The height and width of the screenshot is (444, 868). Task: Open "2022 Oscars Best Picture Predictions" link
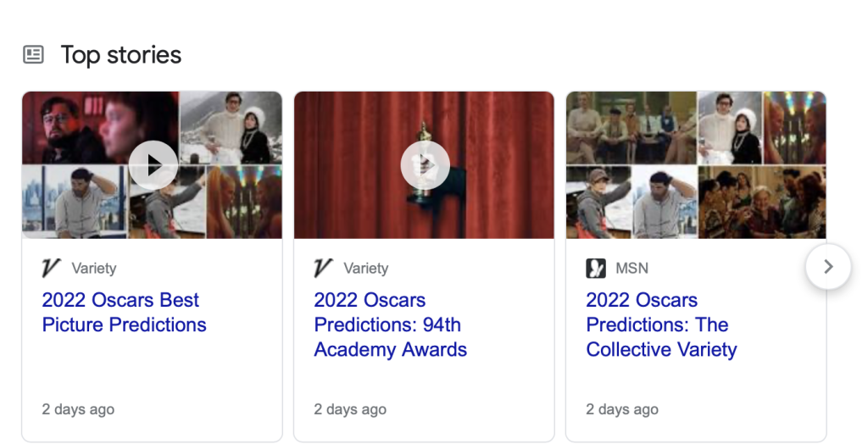tap(124, 313)
